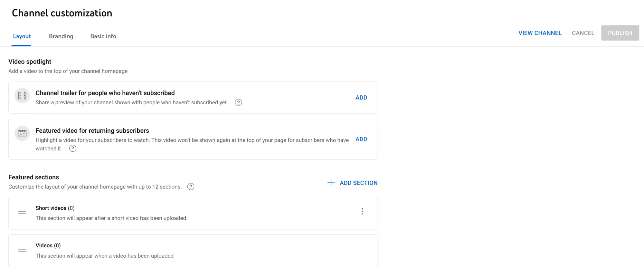Cancel the channel customization changes

[583, 33]
